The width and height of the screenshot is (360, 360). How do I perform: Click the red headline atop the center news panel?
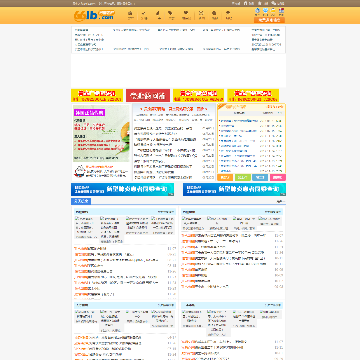coord(174,109)
